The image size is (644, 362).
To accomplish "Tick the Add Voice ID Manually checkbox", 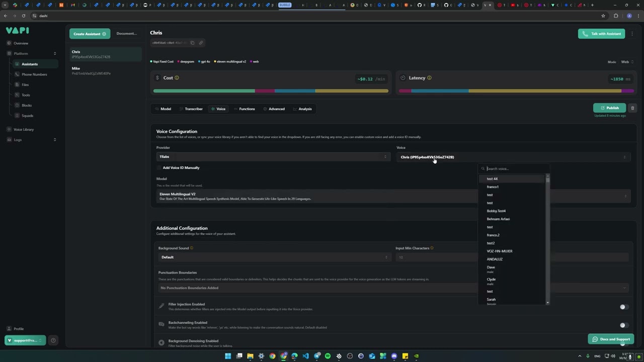I will click(x=159, y=167).
